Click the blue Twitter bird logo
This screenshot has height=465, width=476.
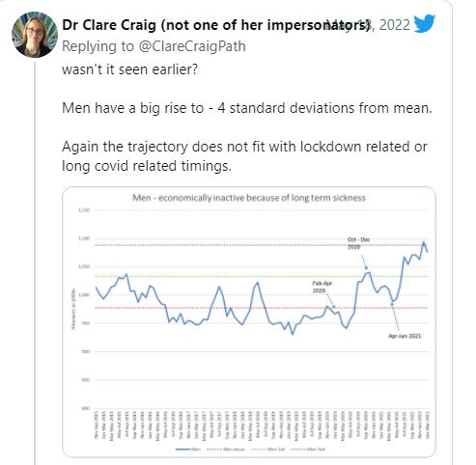point(424,23)
